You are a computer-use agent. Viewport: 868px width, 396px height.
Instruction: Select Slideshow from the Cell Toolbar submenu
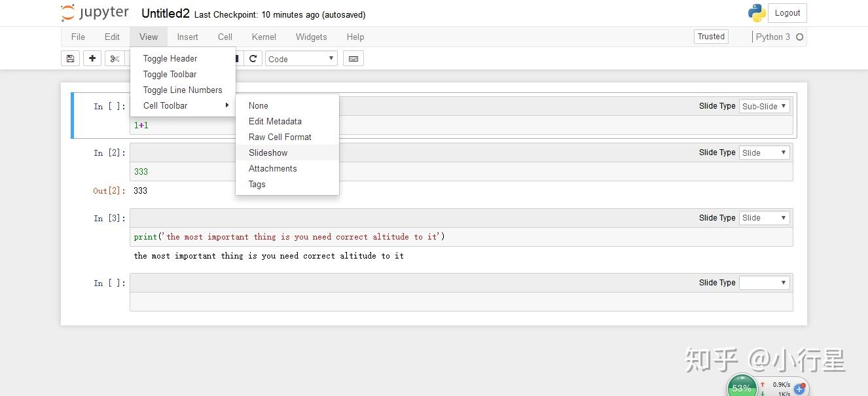tap(268, 153)
